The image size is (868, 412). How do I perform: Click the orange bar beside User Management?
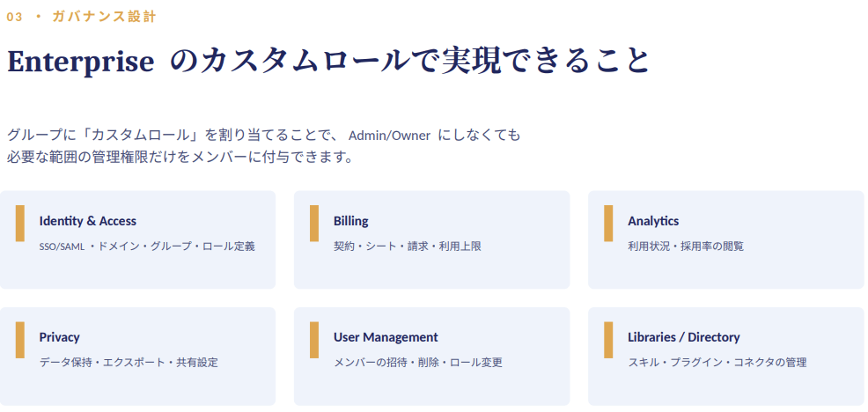coord(314,340)
